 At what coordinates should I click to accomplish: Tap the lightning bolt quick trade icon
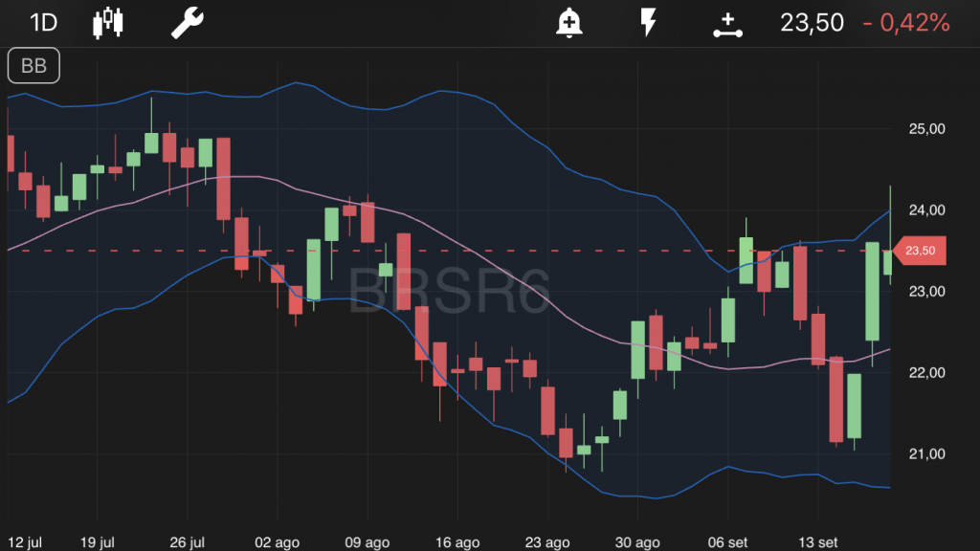tap(648, 23)
